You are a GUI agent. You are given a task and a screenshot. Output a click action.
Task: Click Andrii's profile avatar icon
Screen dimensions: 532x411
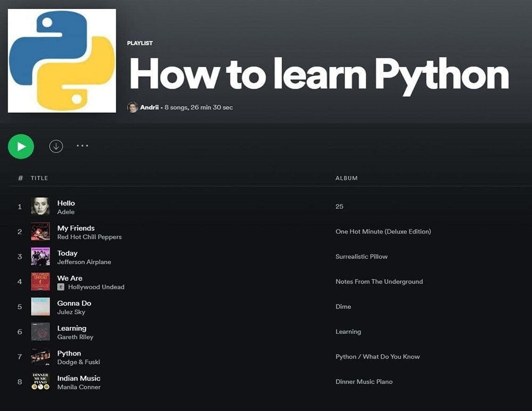pyautogui.click(x=132, y=107)
